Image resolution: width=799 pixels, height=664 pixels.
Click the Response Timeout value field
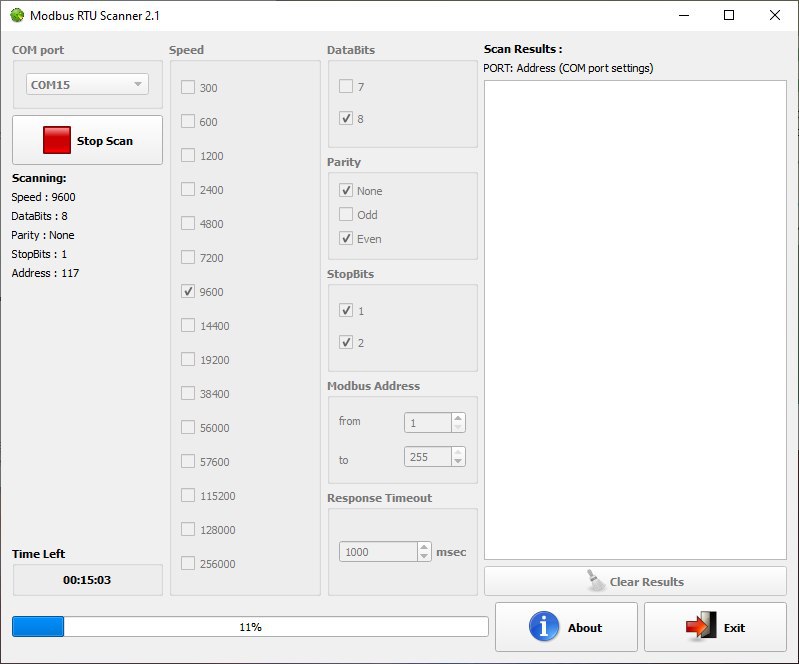pyautogui.click(x=379, y=551)
